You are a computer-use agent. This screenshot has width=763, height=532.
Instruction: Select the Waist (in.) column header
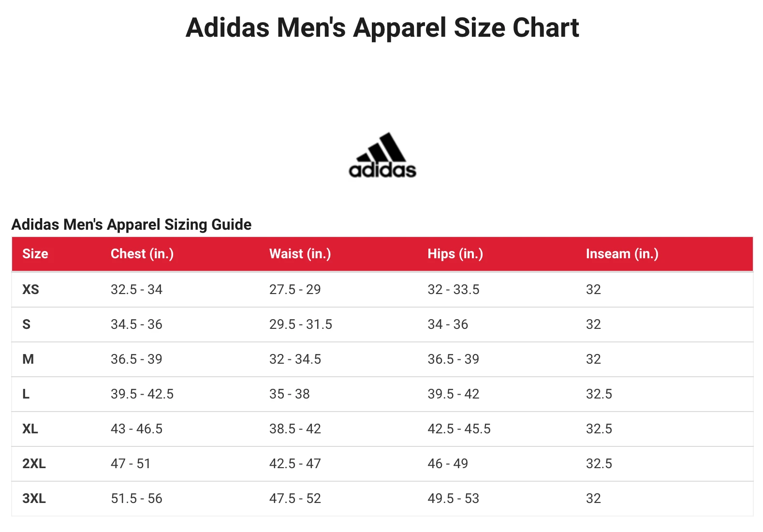[x=300, y=254]
